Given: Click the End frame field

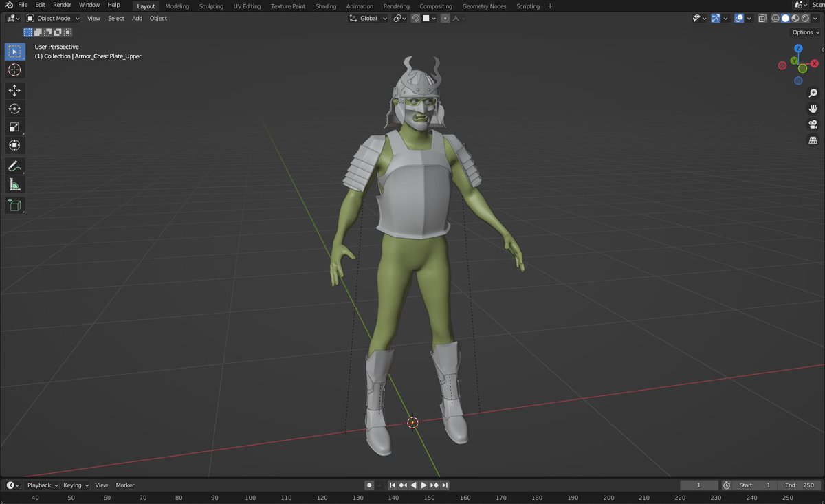Looking at the screenshot, I should [x=800, y=485].
